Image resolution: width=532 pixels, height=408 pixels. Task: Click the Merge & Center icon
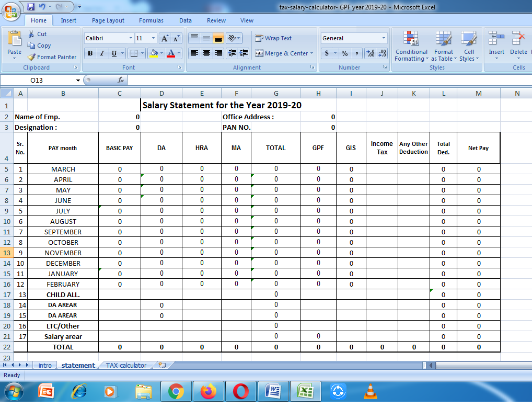(260, 53)
